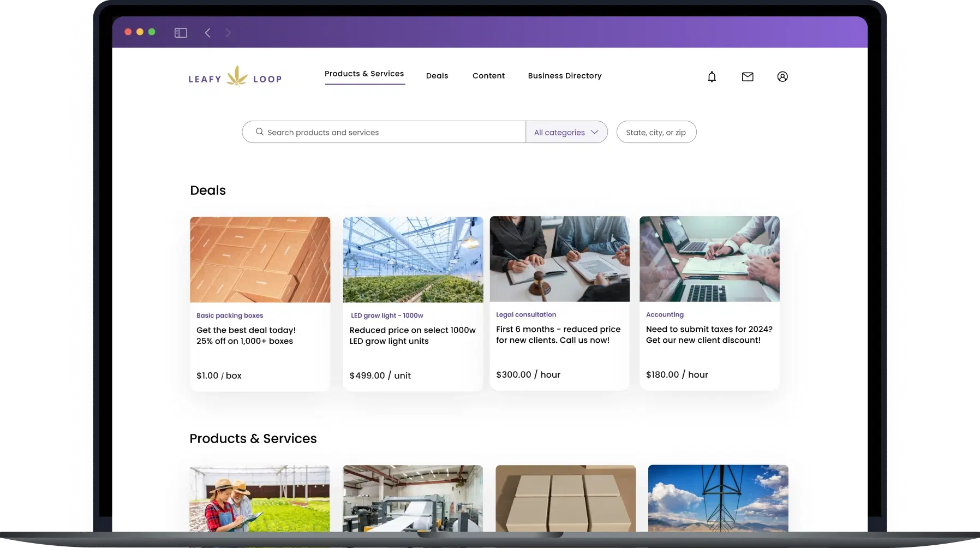Open the user account profile icon
Viewport: 980px width, 548px height.
point(782,77)
